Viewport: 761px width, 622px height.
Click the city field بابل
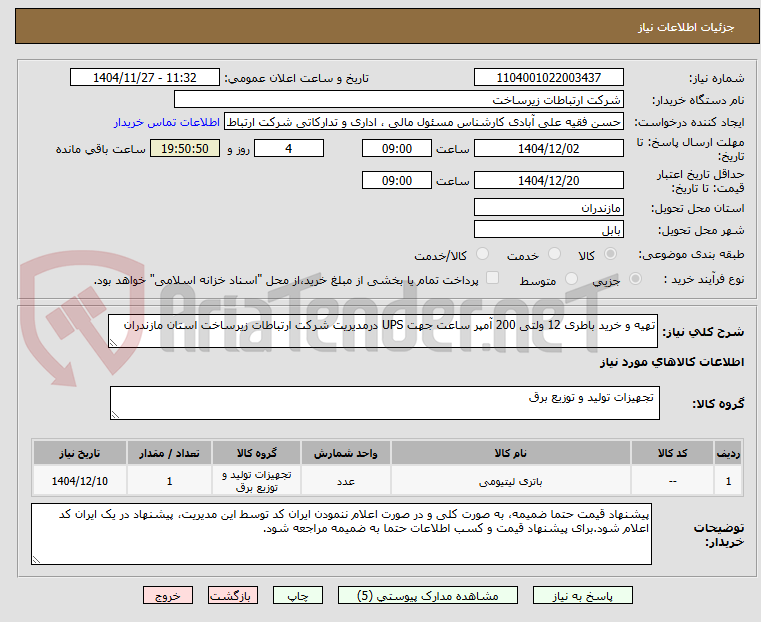coord(548,229)
